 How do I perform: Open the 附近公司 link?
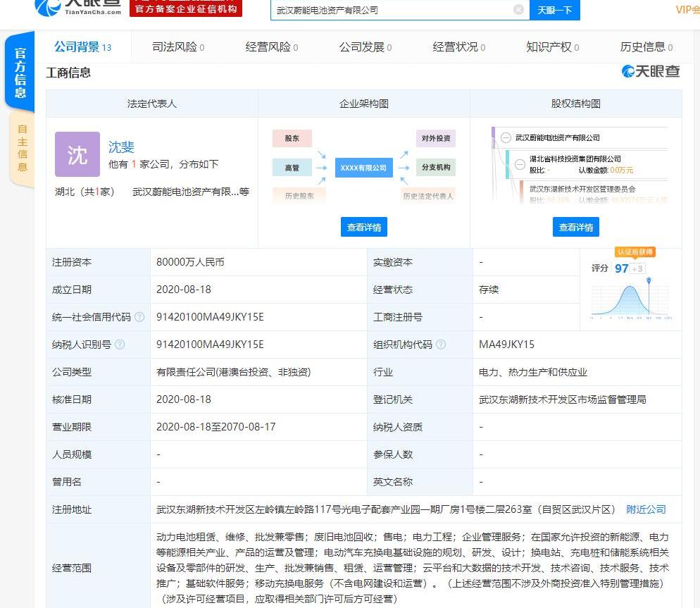tap(646, 509)
